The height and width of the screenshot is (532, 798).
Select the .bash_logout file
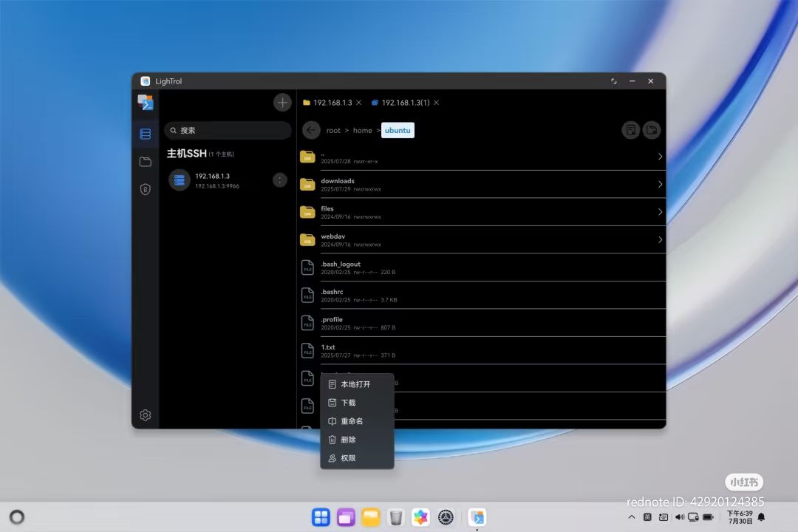click(482, 267)
